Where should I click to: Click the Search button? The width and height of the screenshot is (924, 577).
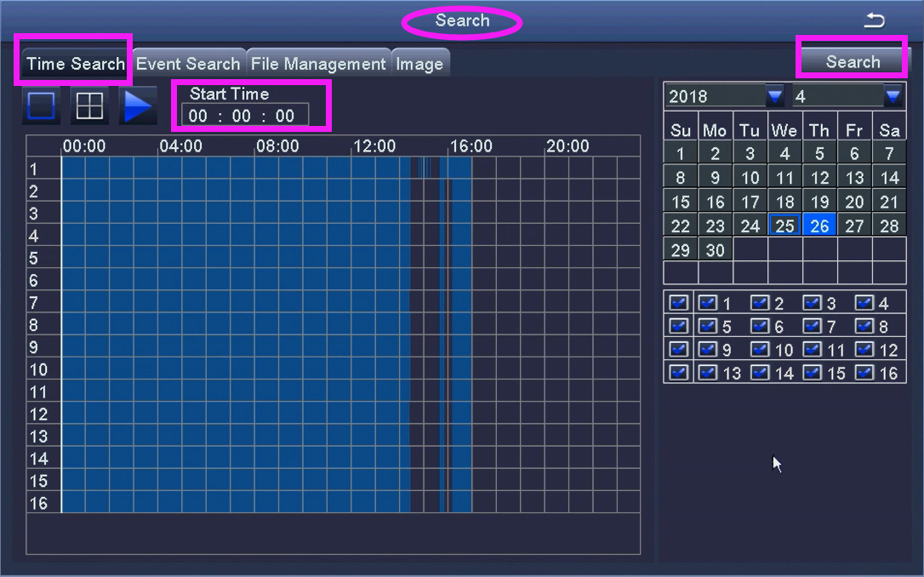(x=853, y=61)
